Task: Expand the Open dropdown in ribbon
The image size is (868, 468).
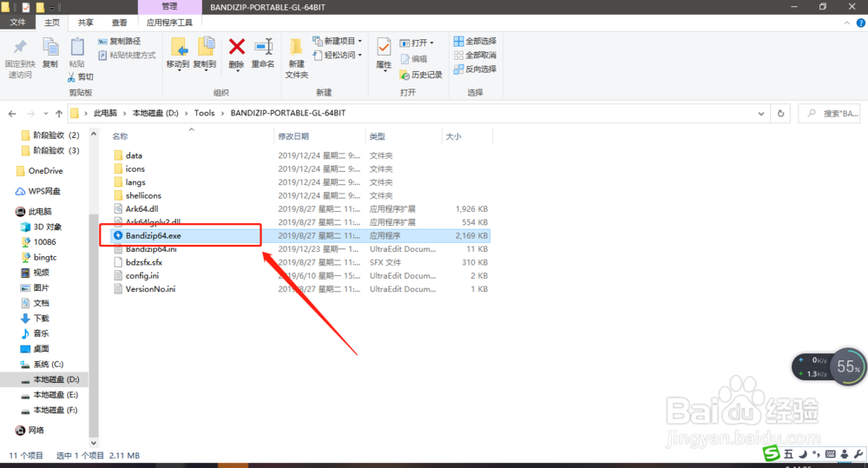Action: pyautogui.click(x=417, y=43)
